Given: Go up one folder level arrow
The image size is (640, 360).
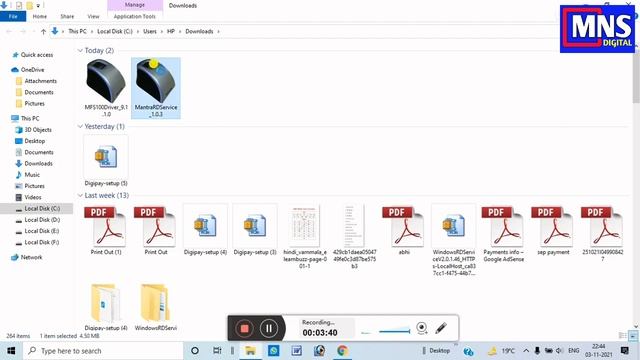Looking at the screenshot, I should [x=43, y=31].
